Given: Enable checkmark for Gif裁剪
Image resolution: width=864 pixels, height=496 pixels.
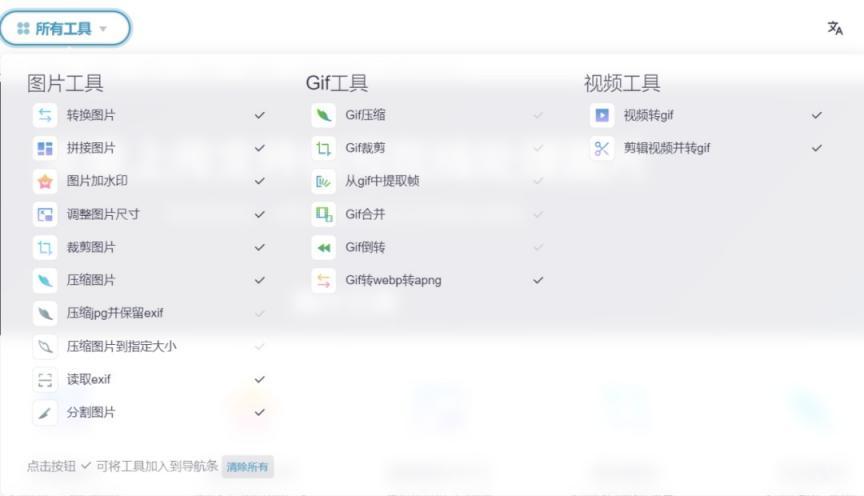Looking at the screenshot, I should click(538, 148).
